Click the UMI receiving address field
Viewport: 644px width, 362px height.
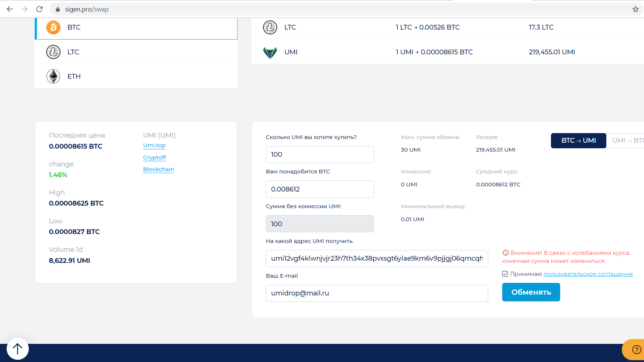pos(377,258)
